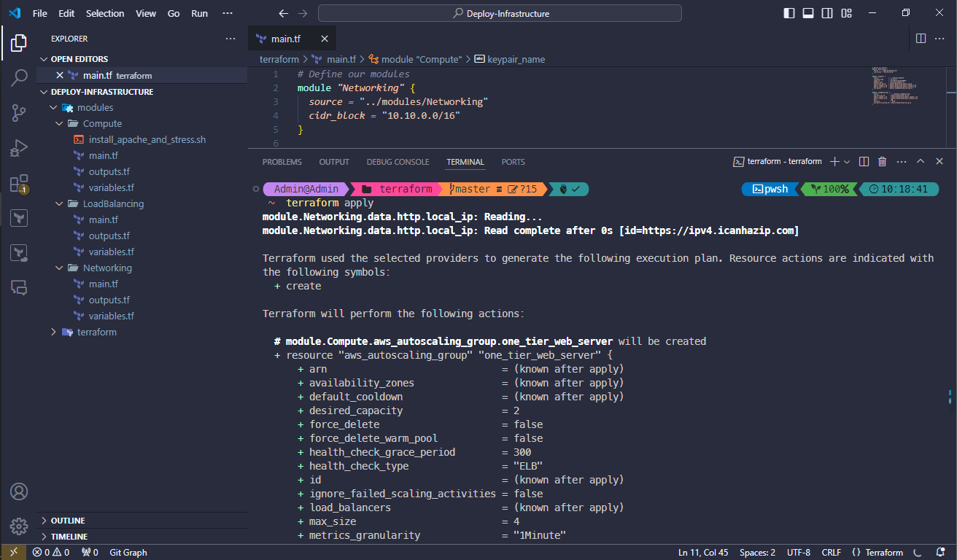This screenshot has height=560, width=957.
Task: Toggle primary side bar visibility
Action: pyautogui.click(x=789, y=13)
